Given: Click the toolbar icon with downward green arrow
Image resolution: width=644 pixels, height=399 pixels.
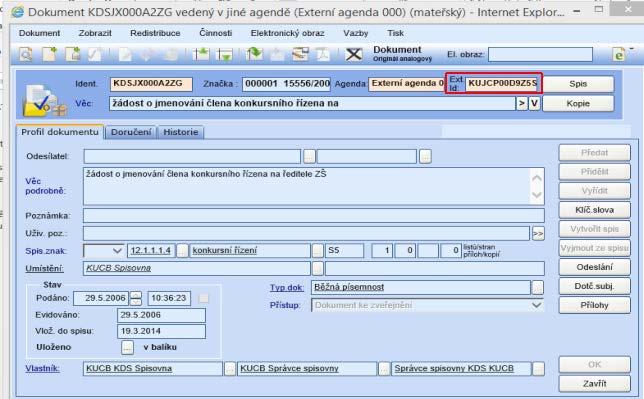Looking at the screenshot, I should 225,54.
